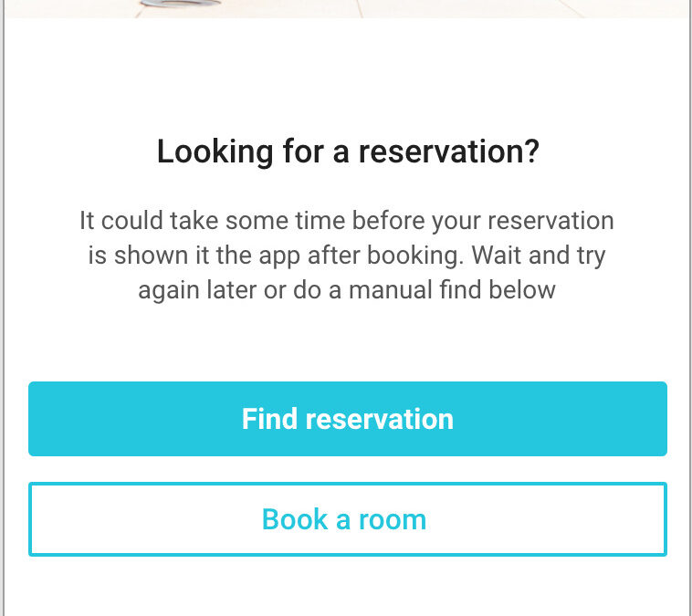692x616 pixels.
Task: Click the line 'again later or do a manual find below'
Action: click(x=347, y=290)
